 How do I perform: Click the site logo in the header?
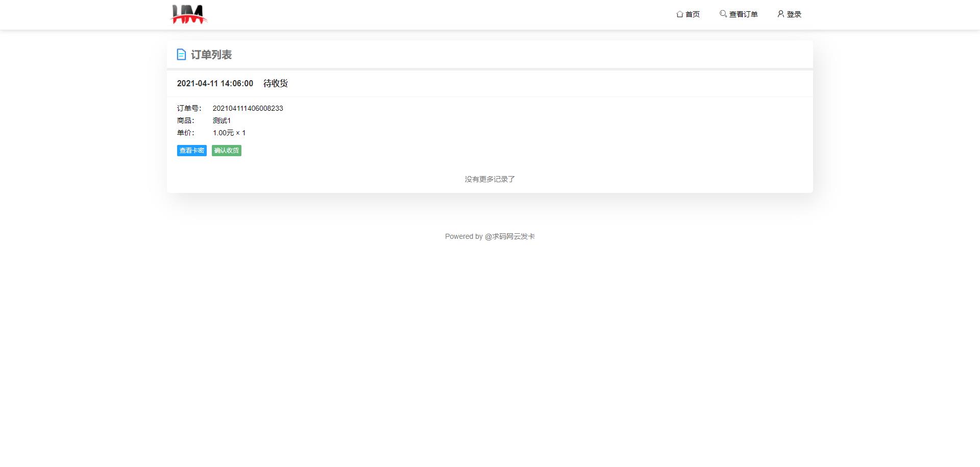pos(188,14)
